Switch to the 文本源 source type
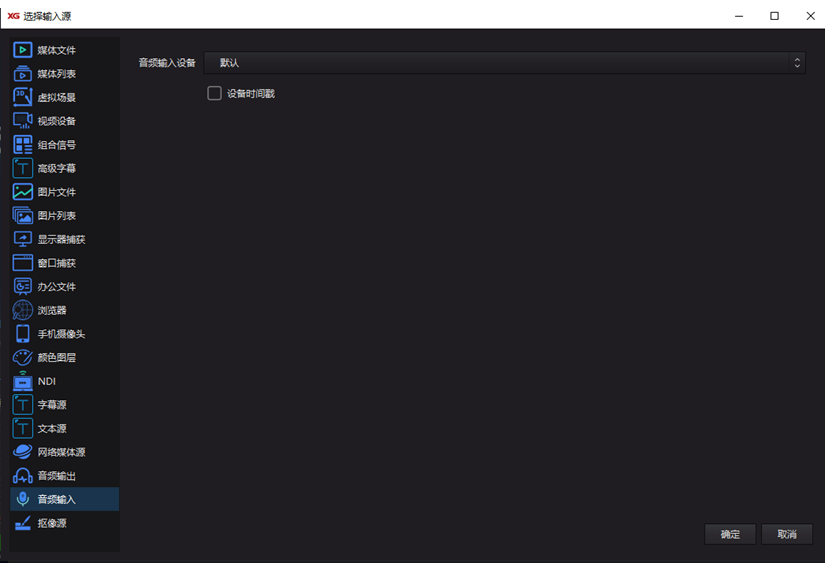Screen dimensions: 827x563 pyautogui.click(x=64, y=428)
